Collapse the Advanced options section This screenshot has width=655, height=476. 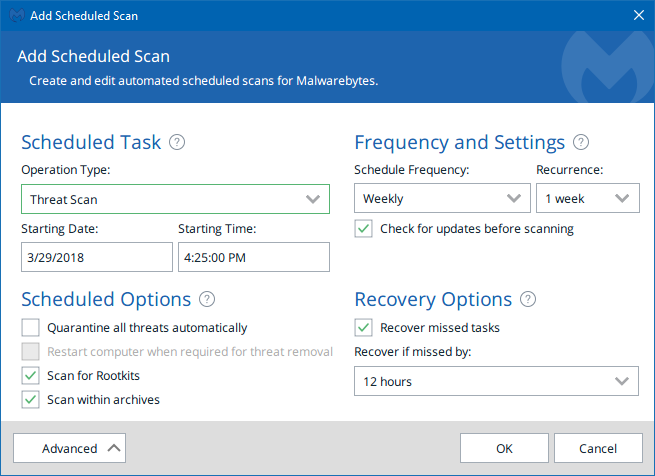click(69, 448)
